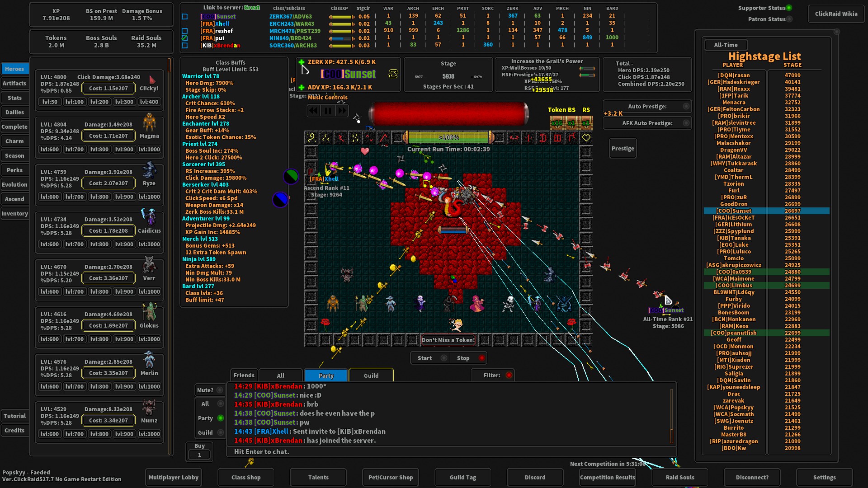Viewport: 868px width, 488px height.
Task: Switch to the Guild chat tab
Action: pos(371,375)
